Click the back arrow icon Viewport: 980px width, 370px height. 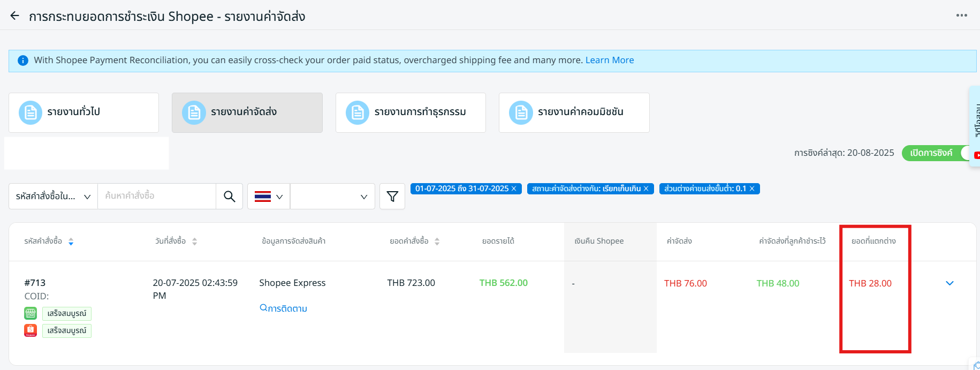click(15, 16)
